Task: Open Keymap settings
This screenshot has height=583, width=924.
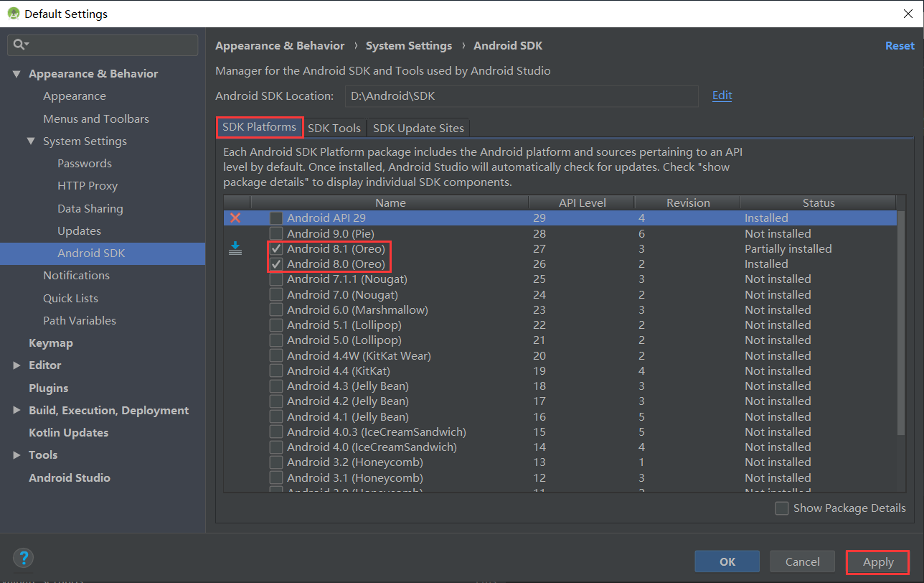Action: pyautogui.click(x=51, y=342)
